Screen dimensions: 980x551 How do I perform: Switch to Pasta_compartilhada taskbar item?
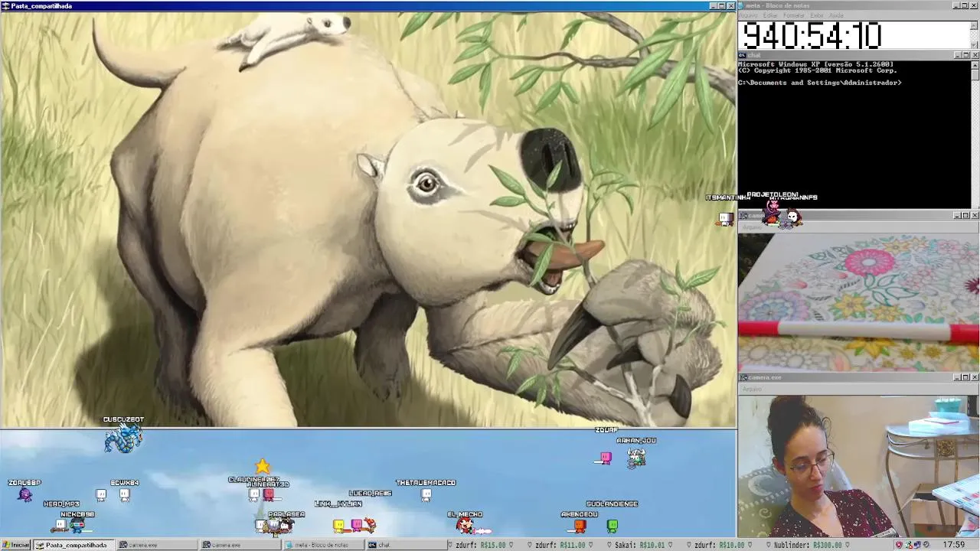pos(73,545)
